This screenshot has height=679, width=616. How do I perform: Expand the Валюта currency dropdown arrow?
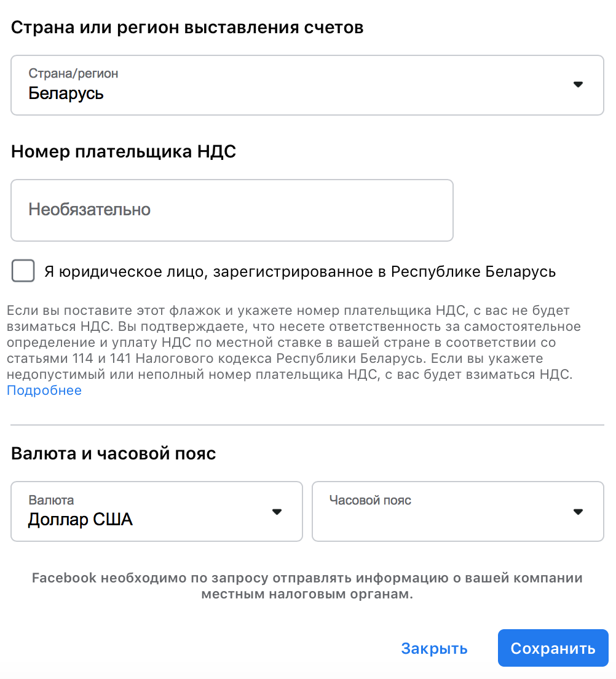(x=277, y=510)
